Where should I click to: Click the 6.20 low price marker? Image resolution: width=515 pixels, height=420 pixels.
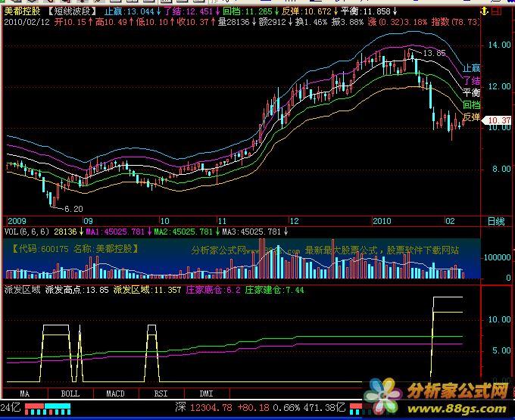tap(73, 207)
